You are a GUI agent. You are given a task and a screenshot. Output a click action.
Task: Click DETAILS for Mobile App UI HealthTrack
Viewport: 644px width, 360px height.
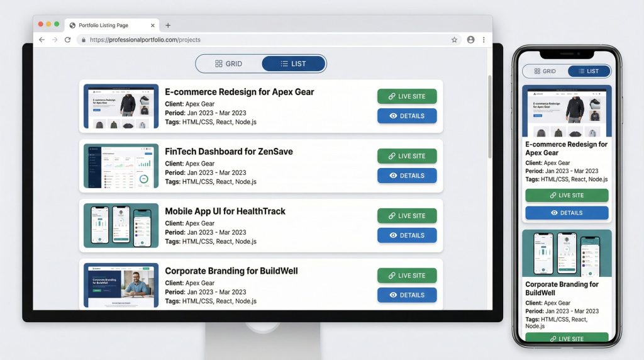coord(407,235)
